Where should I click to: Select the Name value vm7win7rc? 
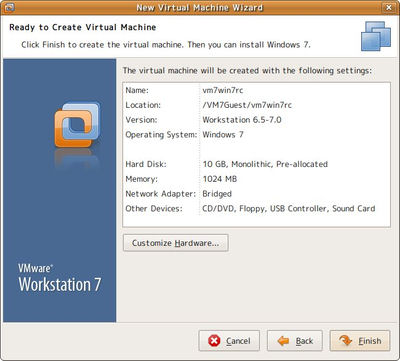tap(223, 90)
